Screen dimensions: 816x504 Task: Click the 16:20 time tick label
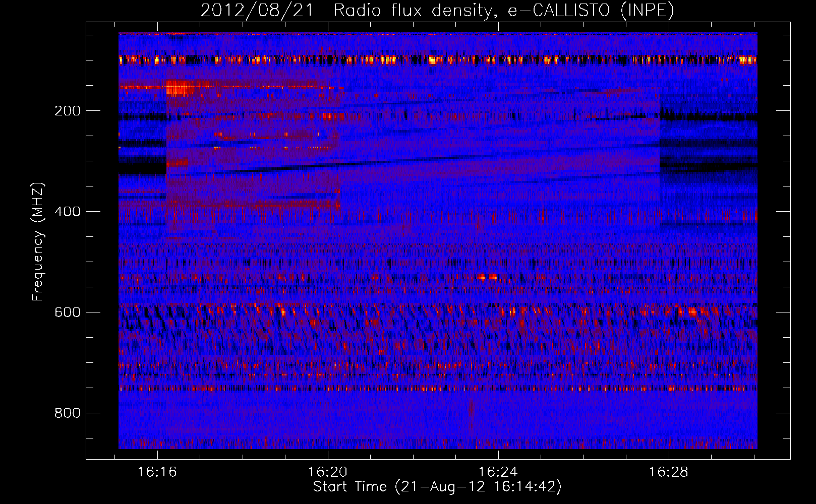tap(328, 472)
